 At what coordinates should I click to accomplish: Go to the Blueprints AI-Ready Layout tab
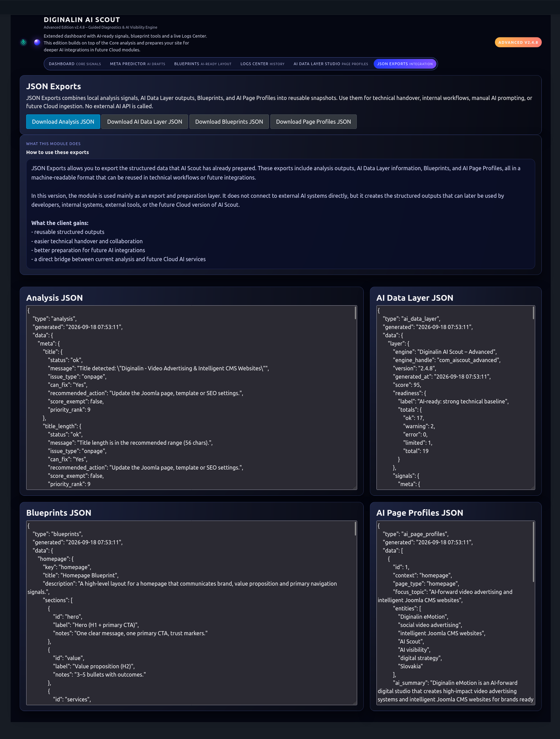click(203, 64)
